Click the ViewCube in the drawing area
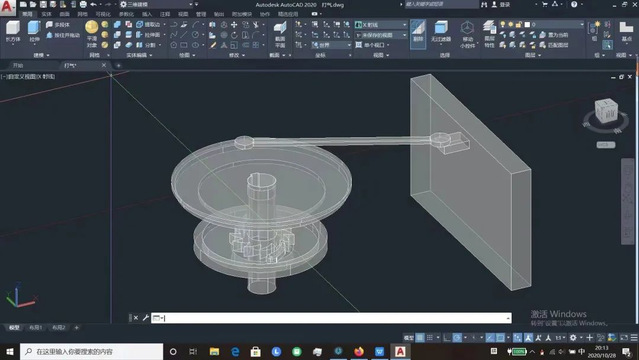Screen dimensions: 639x360 (606, 110)
